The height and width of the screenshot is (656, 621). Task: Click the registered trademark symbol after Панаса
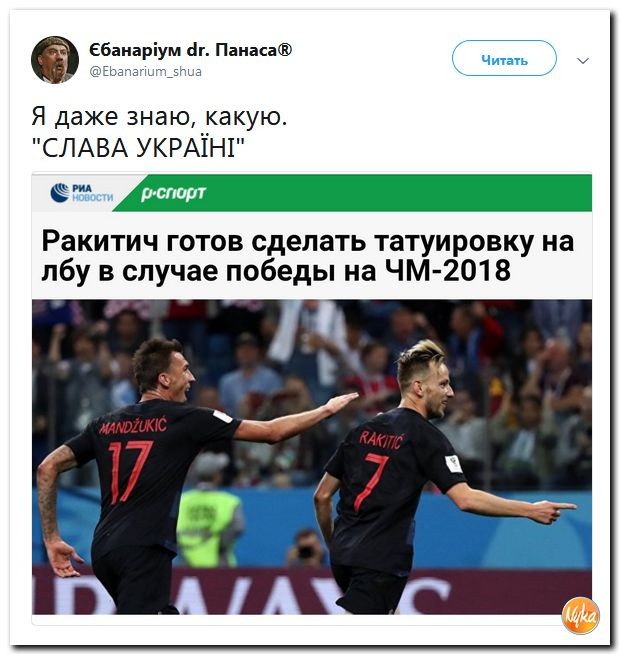pyautogui.click(x=285, y=50)
